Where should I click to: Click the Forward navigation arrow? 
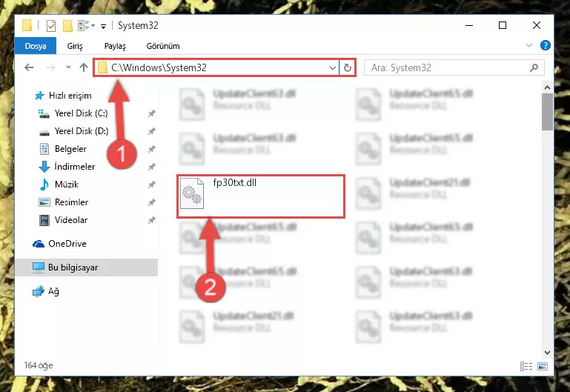pos(50,67)
